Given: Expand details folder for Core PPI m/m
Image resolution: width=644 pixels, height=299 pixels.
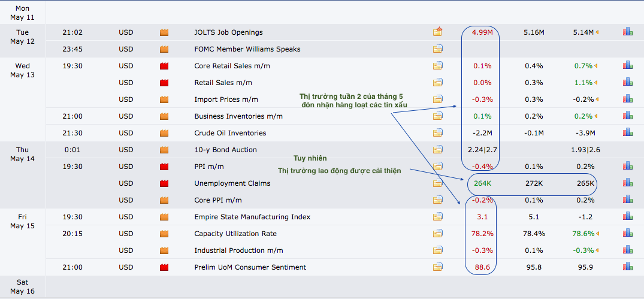Looking at the screenshot, I should [438, 200].
